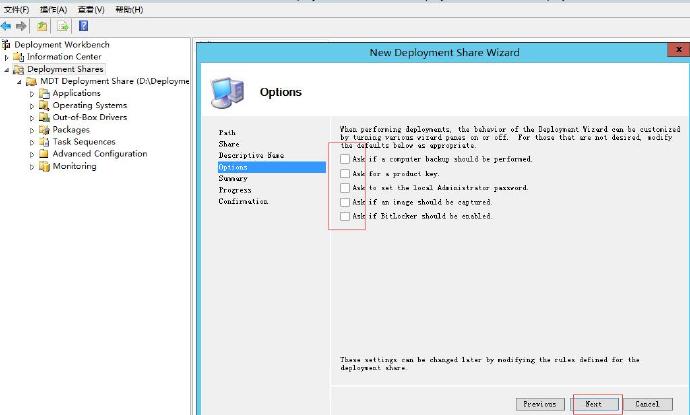Open the 操作(A) menu
This screenshot has width=690, height=415.
(53, 10)
